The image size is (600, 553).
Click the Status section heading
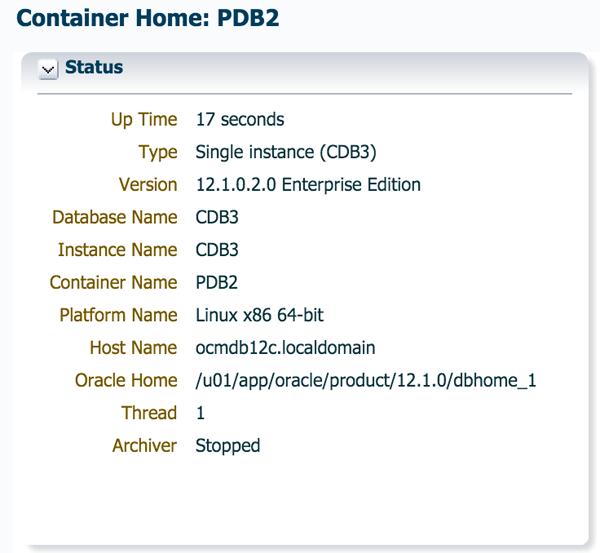tap(94, 68)
